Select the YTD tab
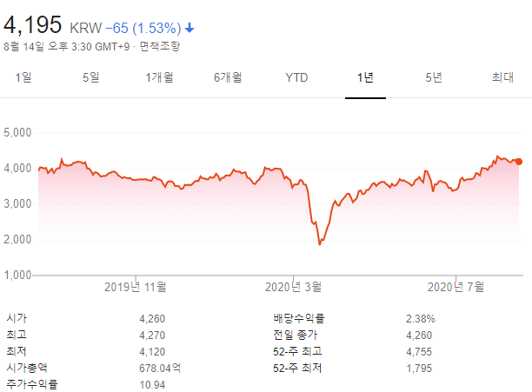This screenshot has height=392, width=532. (x=296, y=77)
